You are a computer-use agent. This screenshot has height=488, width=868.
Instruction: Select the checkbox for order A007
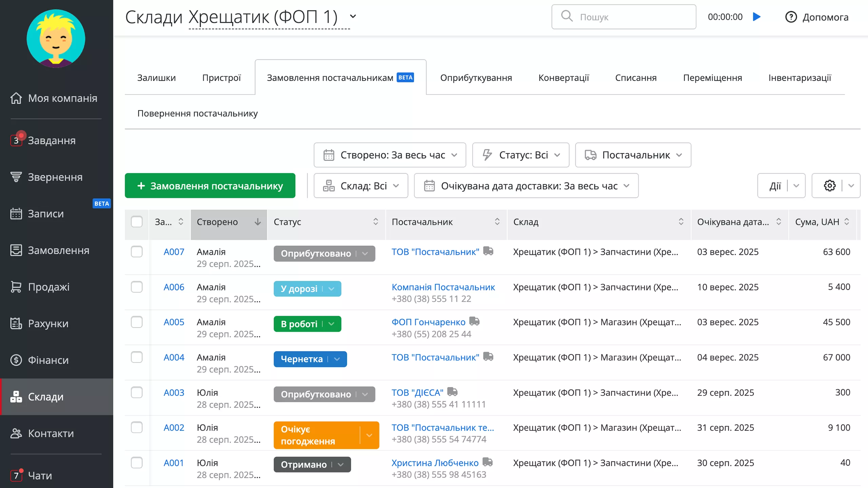pyautogui.click(x=137, y=251)
